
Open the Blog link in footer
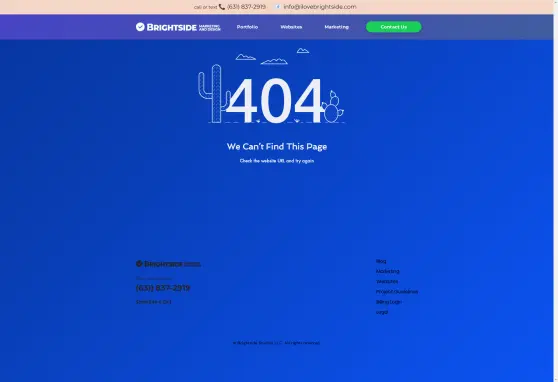(381, 261)
